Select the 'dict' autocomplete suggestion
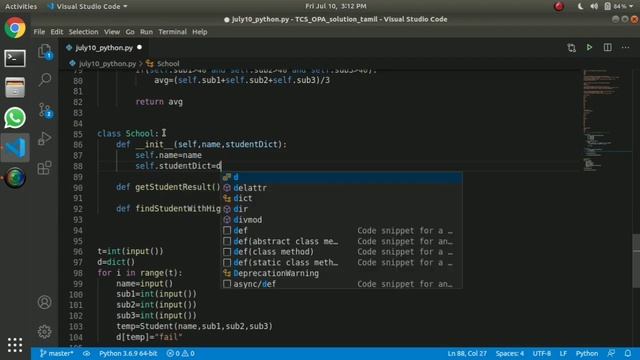The width and height of the screenshot is (640, 360). (342, 198)
